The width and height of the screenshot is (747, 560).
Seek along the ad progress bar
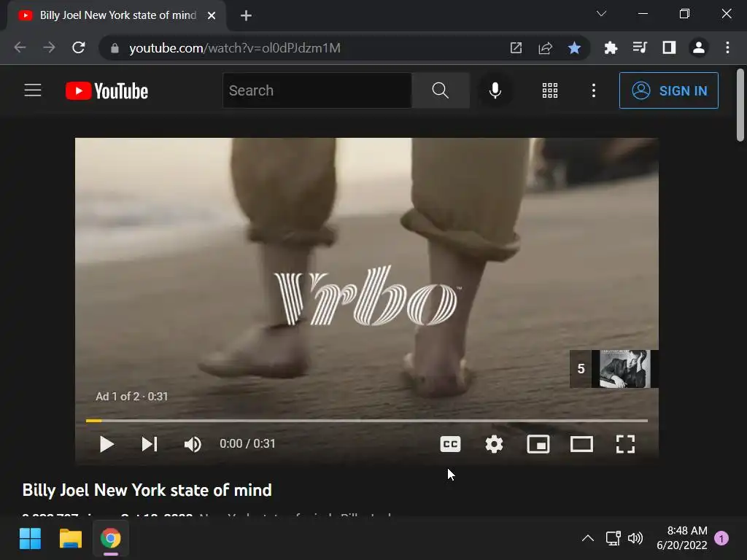tap(367, 421)
